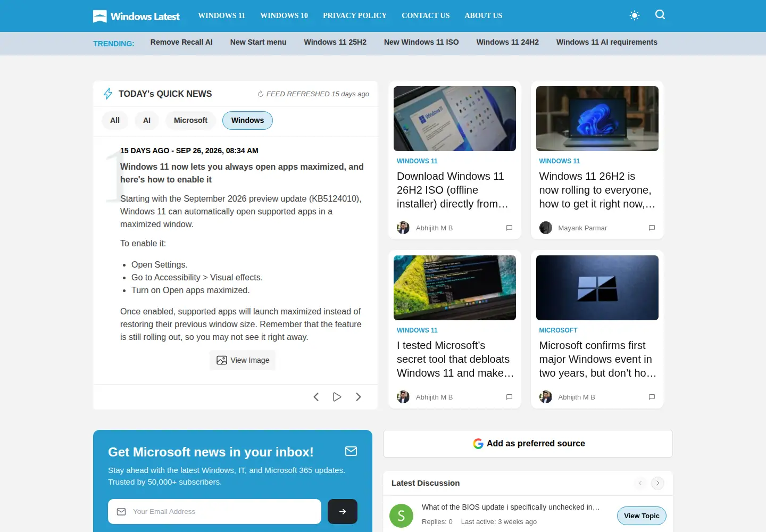The width and height of the screenshot is (766, 532).
Task: Open trending topic New Windows 11 ISO
Action: coord(421,42)
